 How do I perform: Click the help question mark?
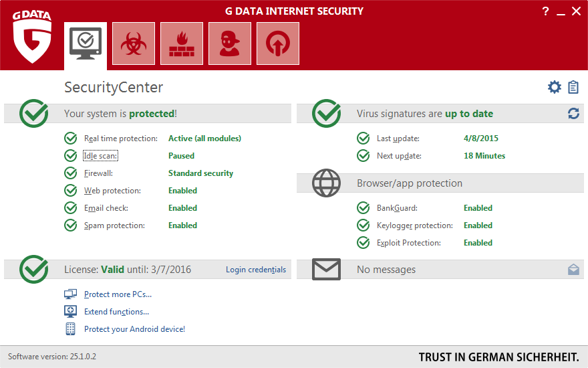point(545,11)
